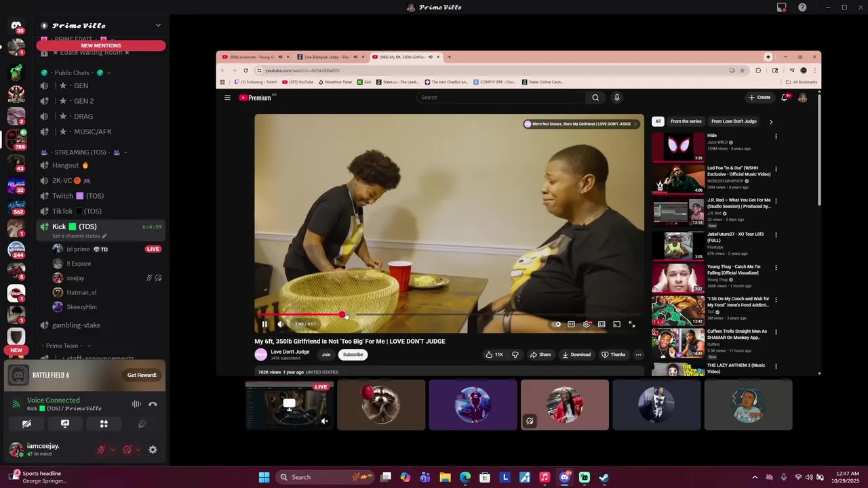Open more actions menu beside Thanks
The height and width of the screenshot is (488, 868).
click(638, 354)
